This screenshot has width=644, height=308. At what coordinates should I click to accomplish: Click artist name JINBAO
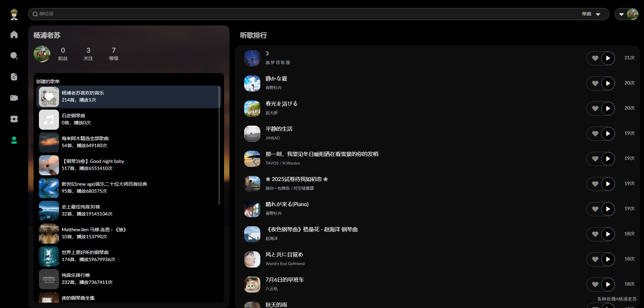(x=273, y=138)
